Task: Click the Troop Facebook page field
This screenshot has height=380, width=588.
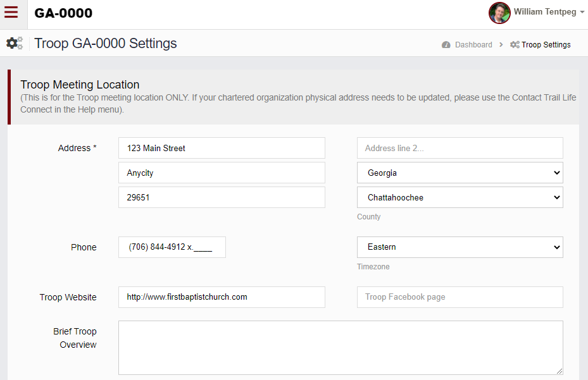Action: (x=460, y=297)
